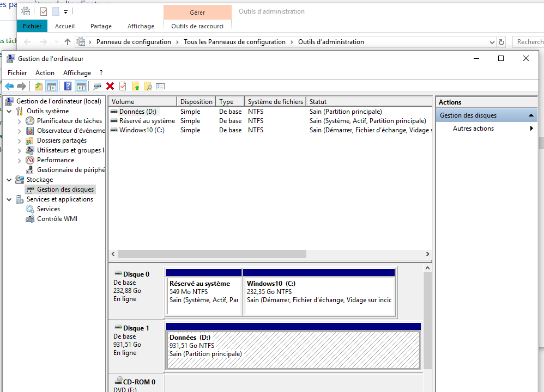The height and width of the screenshot is (392, 544).
Task: Open the Action menu
Action: click(45, 72)
